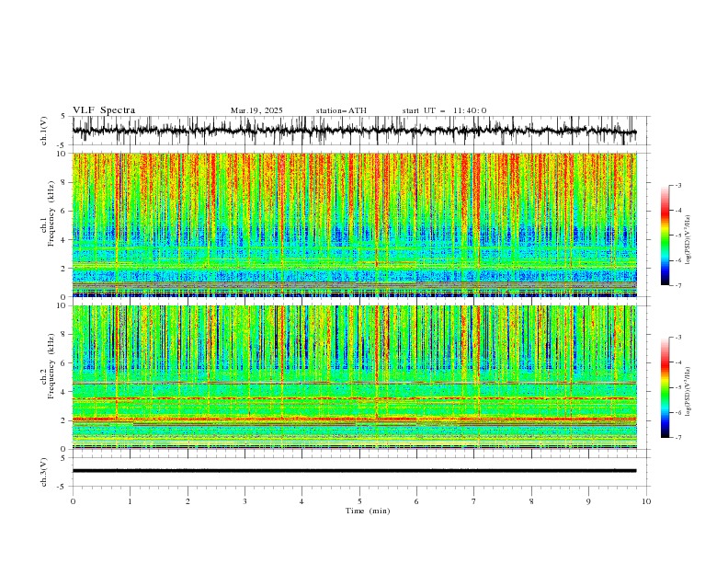Click the ch.1 "Frequency (kHz)" axis label

51,212
